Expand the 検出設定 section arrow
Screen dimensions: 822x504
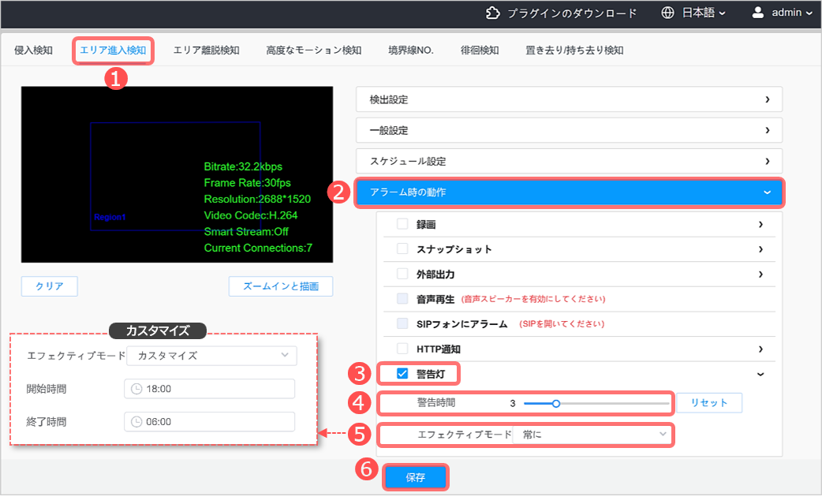click(x=767, y=99)
